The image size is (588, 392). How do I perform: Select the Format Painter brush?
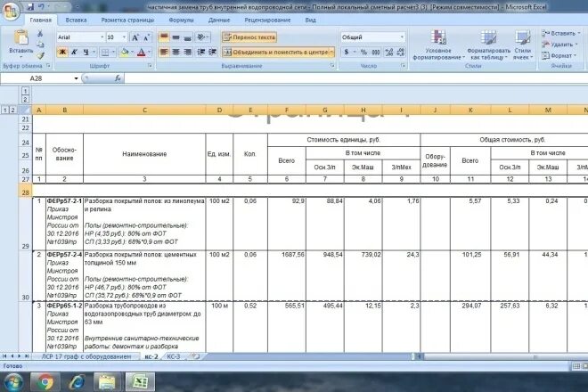[40, 55]
